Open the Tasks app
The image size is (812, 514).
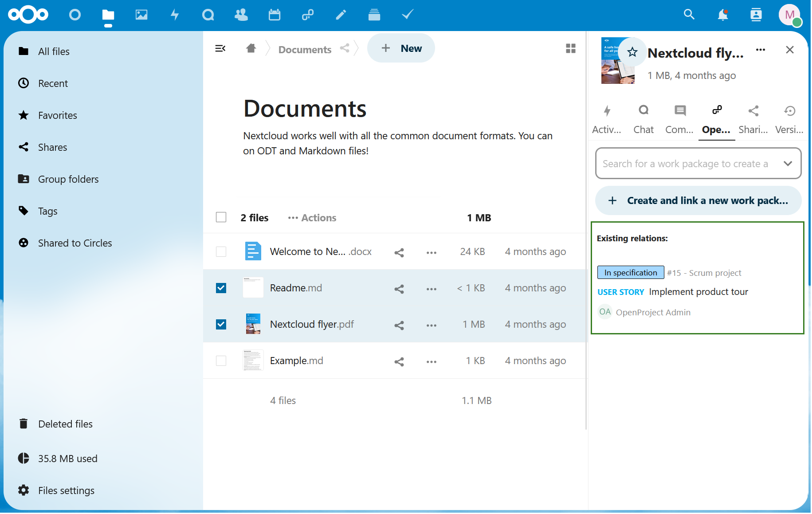[407, 15]
